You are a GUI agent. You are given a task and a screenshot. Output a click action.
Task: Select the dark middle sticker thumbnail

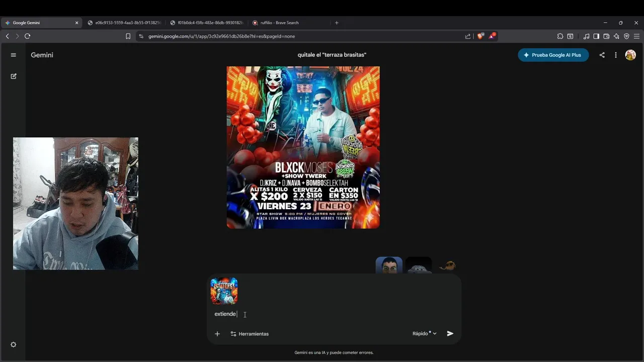click(x=419, y=265)
